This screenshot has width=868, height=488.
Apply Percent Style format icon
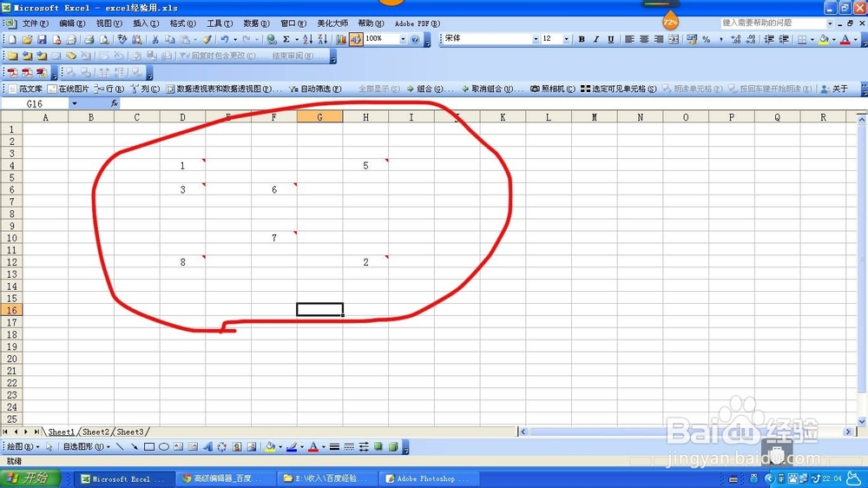pos(707,39)
